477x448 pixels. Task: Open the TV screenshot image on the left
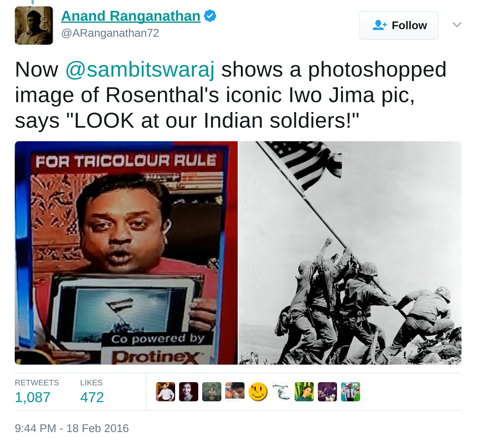(x=126, y=253)
